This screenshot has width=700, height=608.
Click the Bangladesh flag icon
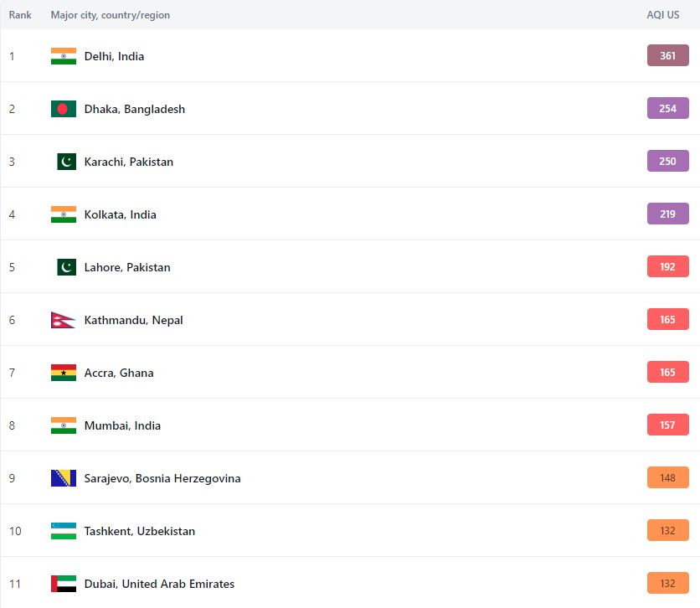[x=63, y=109]
